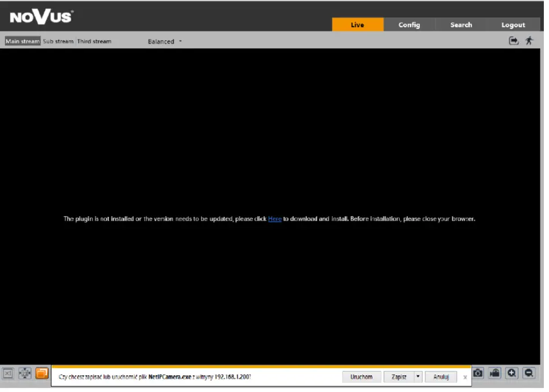The image size is (549, 392).
Task: Click the alarm output icon
Action: [x=513, y=41]
